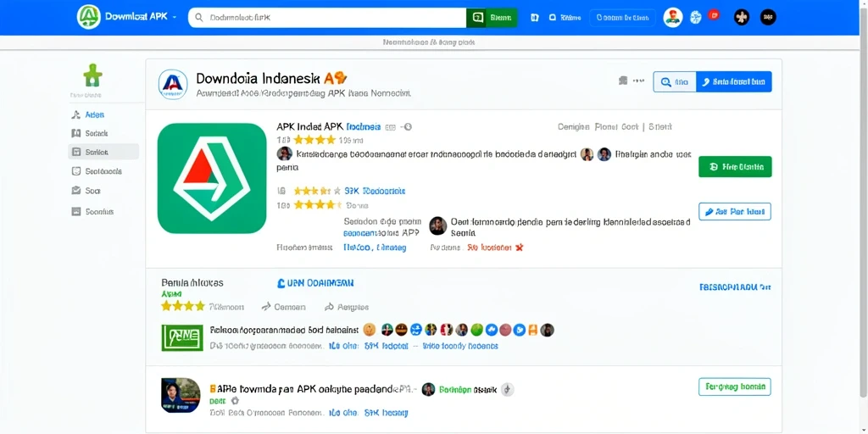Screen dimensions: 868x434
Task: Click the blue uppercase link at the section's right edge
Action: 735,287
